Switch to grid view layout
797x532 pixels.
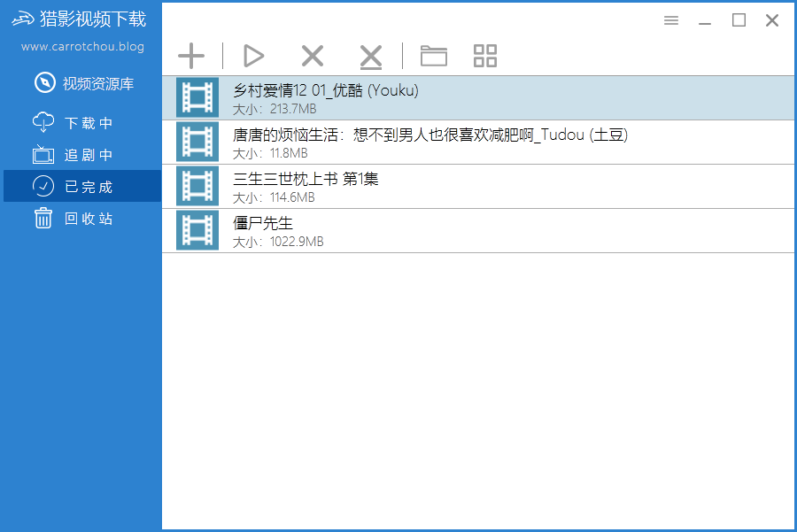(x=484, y=56)
